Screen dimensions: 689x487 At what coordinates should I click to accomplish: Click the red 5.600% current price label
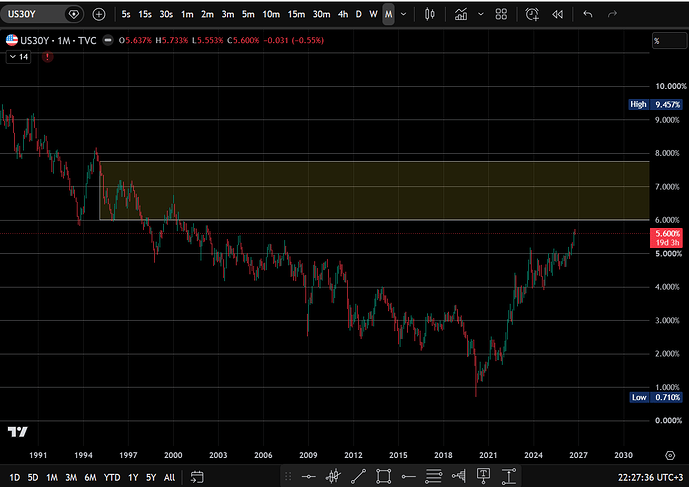(666, 238)
